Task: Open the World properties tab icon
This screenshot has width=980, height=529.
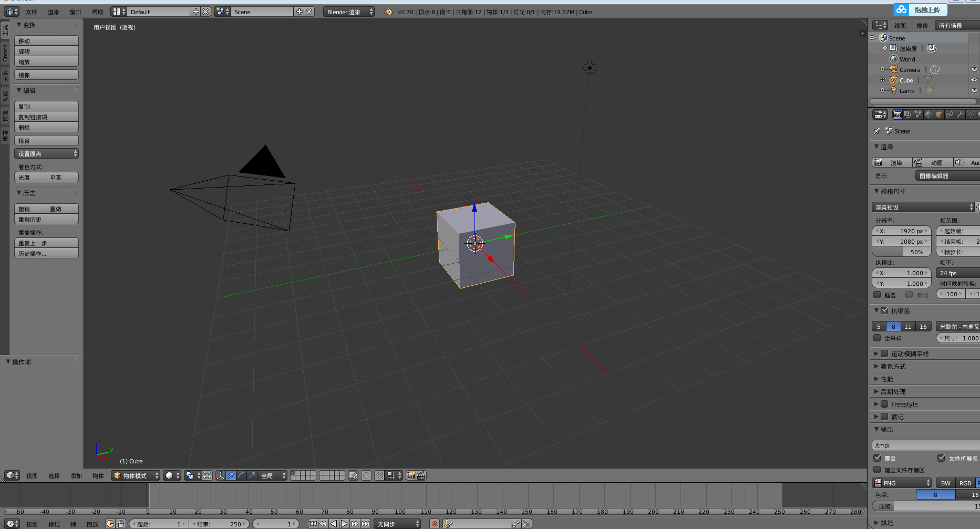Action: point(929,115)
